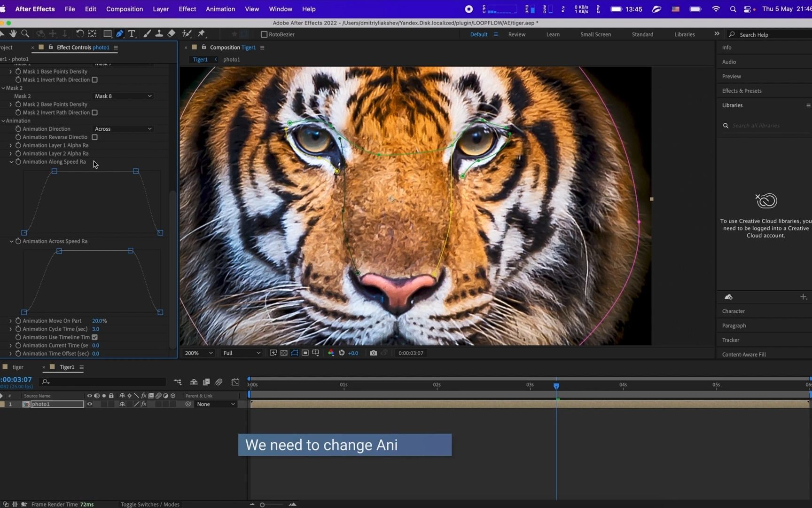
Task: Open the Character panel
Action: (734, 311)
